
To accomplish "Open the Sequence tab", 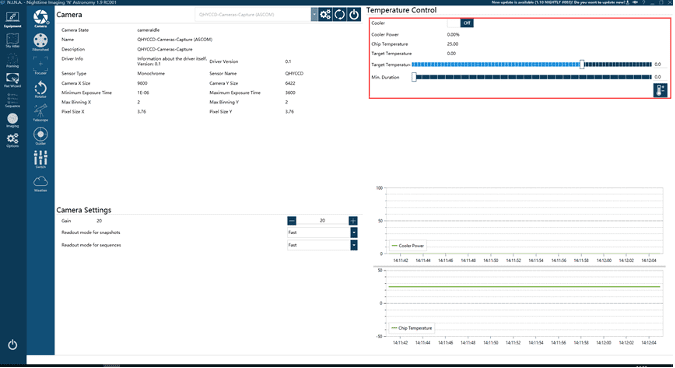I will (x=12, y=100).
